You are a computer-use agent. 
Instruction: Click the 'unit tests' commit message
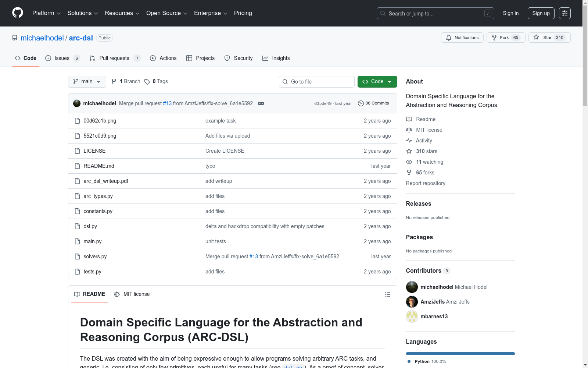[x=216, y=241]
